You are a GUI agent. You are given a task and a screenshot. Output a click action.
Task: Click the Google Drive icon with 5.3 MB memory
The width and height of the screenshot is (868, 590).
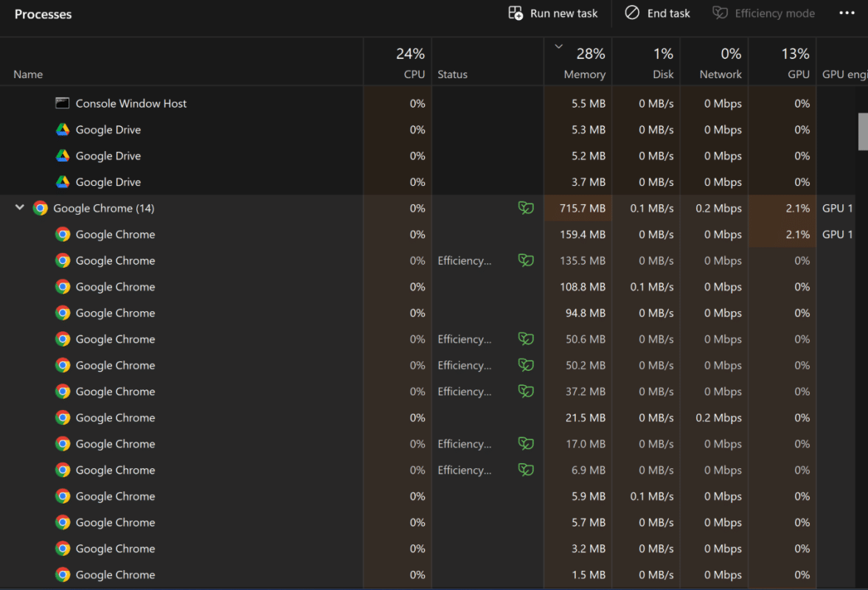tap(63, 130)
